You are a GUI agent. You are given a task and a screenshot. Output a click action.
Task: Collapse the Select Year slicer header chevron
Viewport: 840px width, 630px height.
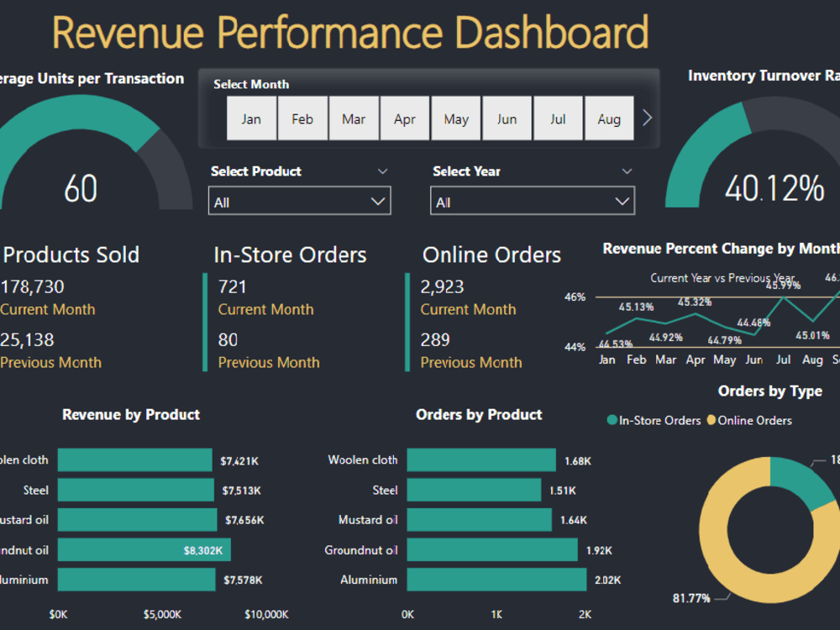627,171
